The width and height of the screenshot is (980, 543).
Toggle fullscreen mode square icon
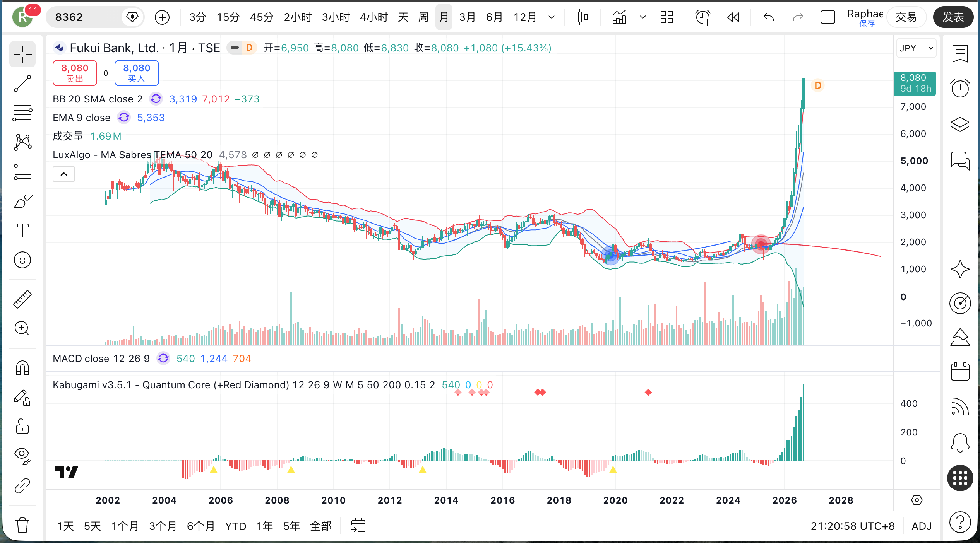pyautogui.click(x=828, y=17)
